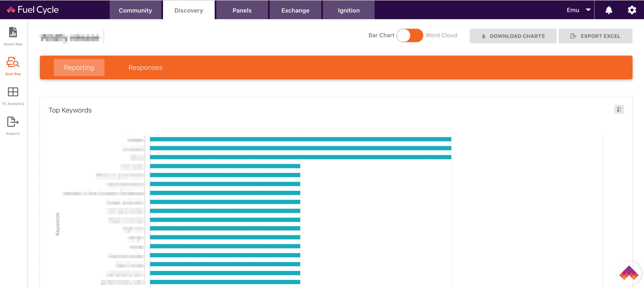
Task: Select the Reporting tab
Action: point(79,67)
